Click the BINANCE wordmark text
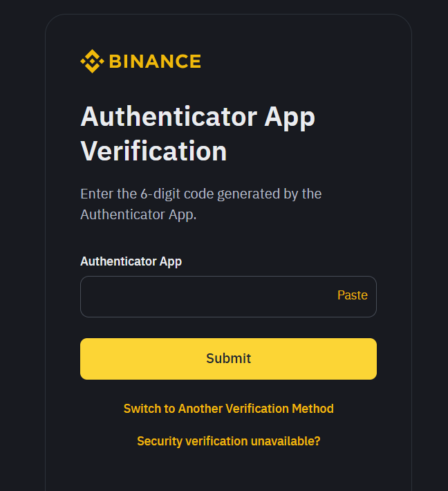This screenshot has height=491, width=448. pos(155,62)
